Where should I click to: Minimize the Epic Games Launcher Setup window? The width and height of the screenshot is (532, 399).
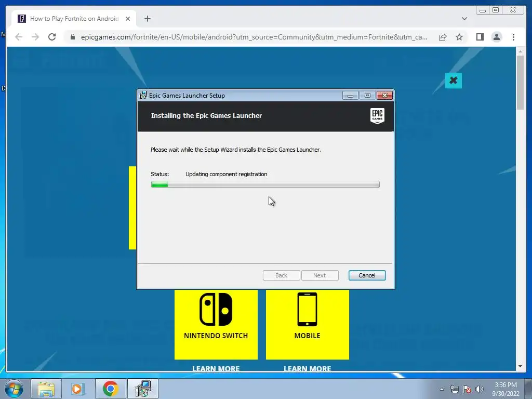click(x=350, y=96)
